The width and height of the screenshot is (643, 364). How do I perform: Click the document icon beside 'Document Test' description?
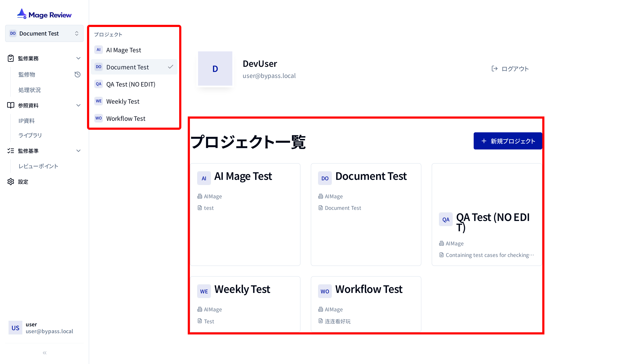tap(320, 208)
